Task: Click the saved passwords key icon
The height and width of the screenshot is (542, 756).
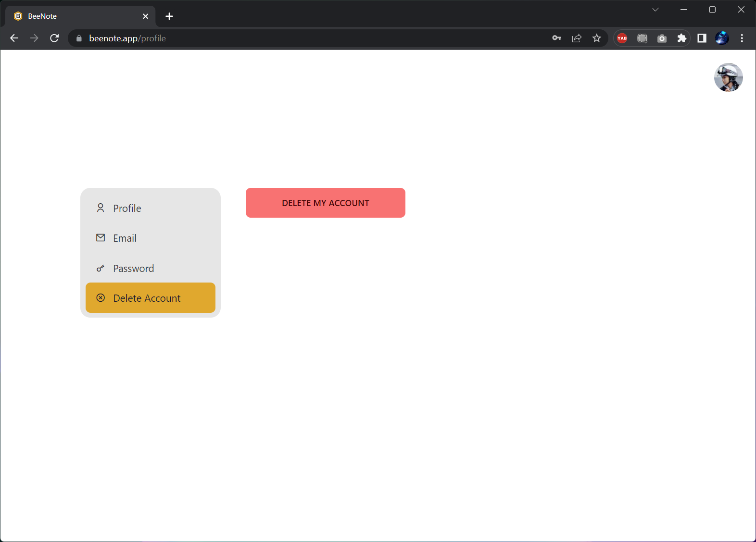Action: [x=556, y=38]
